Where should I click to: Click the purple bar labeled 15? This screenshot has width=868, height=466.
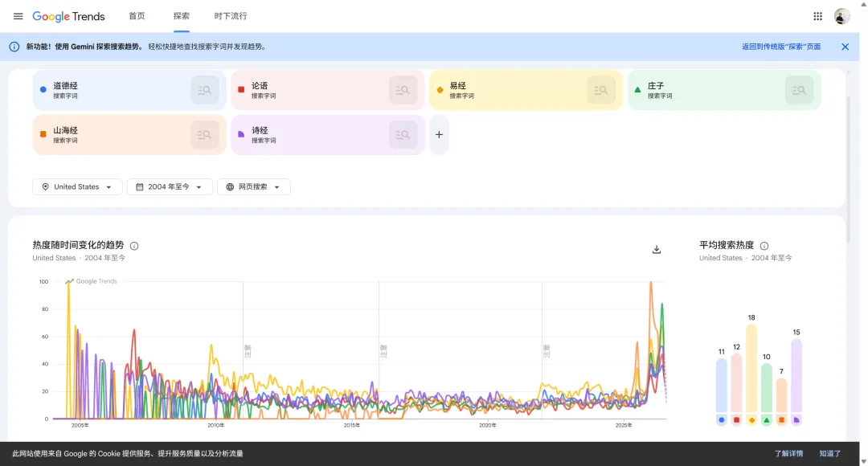(796, 375)
